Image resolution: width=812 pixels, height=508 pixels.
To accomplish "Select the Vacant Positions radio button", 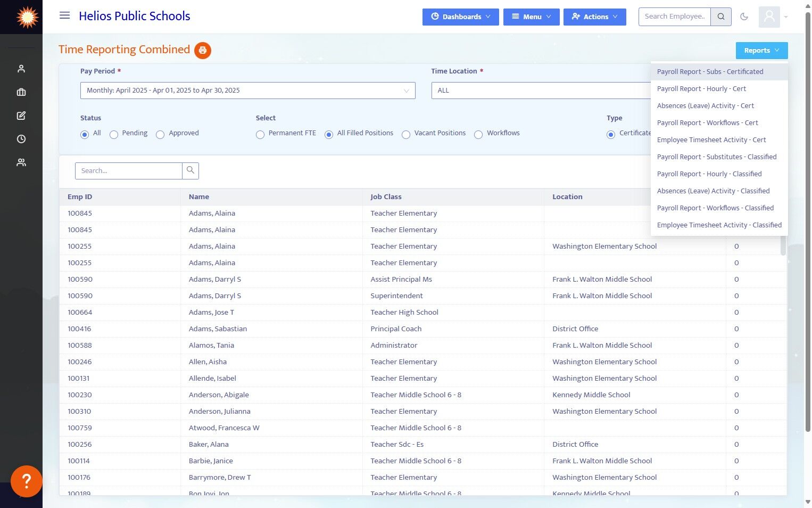I will click(406, 135).
